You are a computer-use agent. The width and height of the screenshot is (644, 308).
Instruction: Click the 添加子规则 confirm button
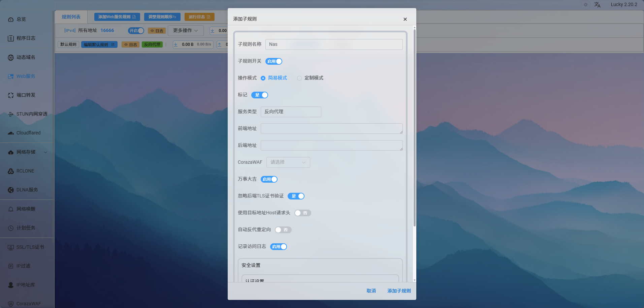(x=399, y=291)
